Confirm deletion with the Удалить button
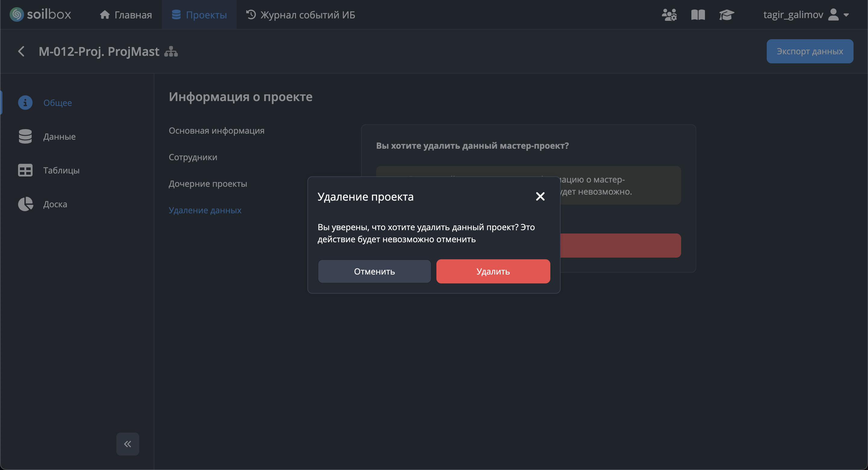 [493, 271]
